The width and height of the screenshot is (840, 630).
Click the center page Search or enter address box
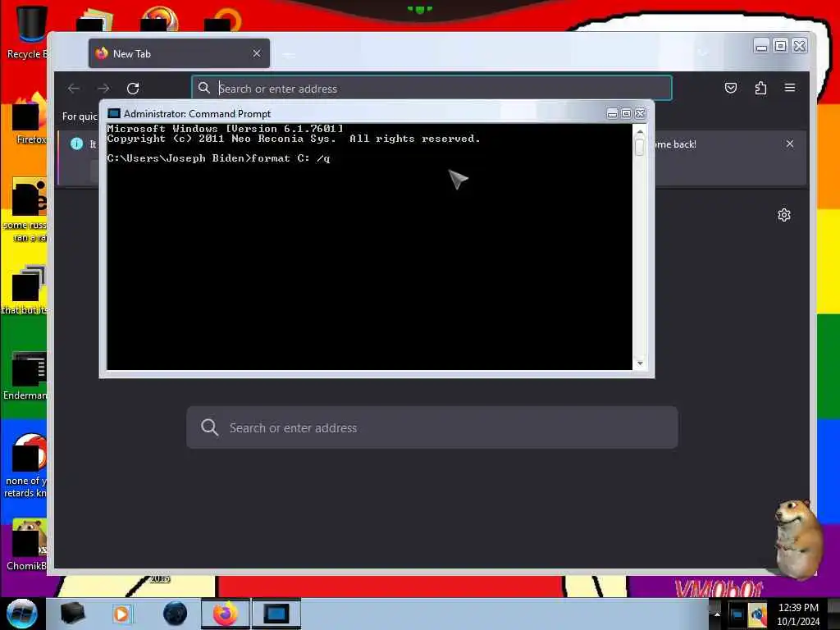point(431,427)
